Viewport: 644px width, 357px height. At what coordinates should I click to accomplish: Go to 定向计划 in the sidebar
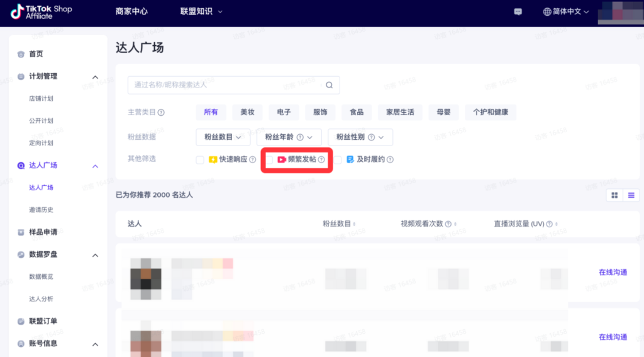coord(41,143)
